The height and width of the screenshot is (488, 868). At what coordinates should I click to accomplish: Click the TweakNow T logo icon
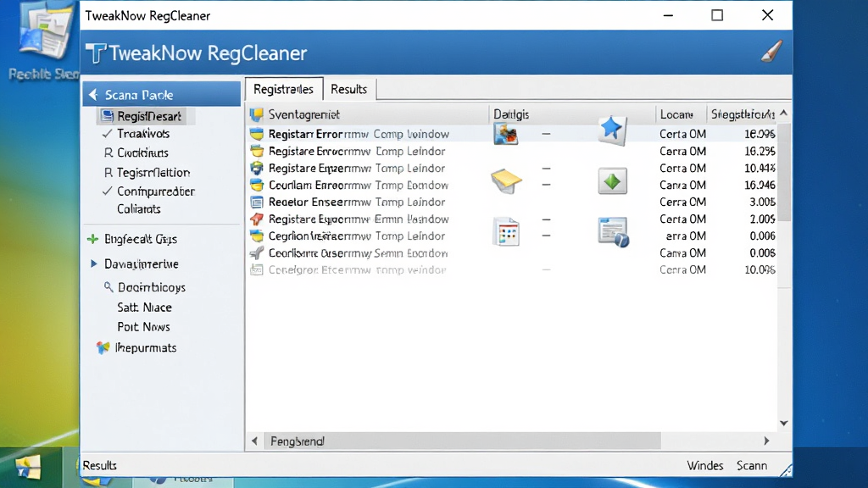tap(96, 53)
